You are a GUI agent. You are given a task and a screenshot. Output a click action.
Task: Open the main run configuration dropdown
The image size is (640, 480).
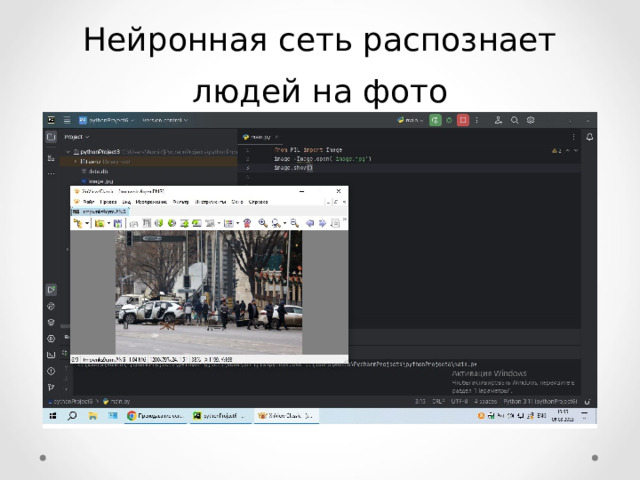click(x=410, y=120)
